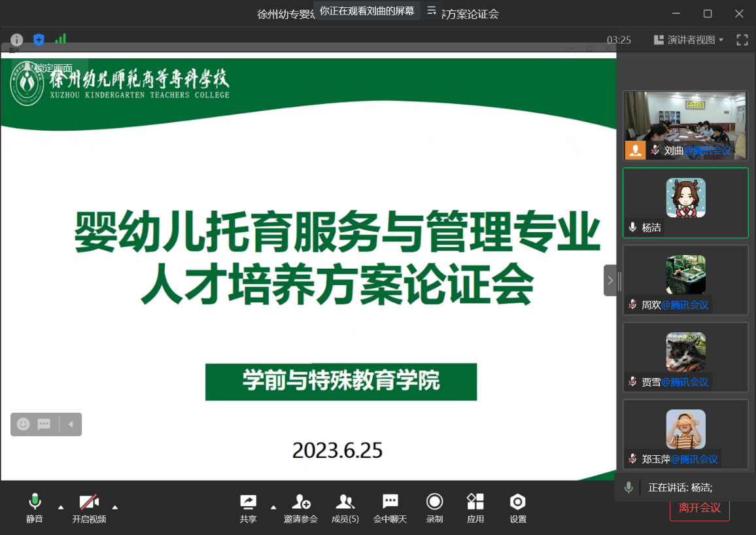Open the Speaker View dropdown
The width and height of the screenshot is (756, 535).
click(689, 40)
